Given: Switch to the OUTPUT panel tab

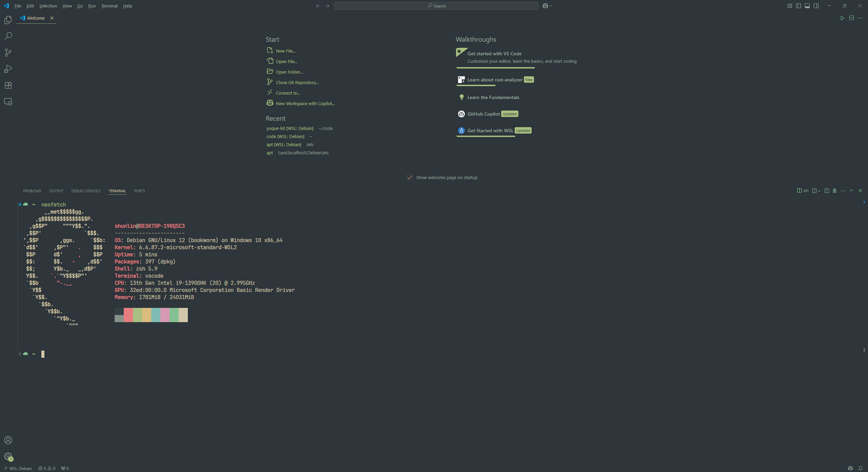Looking at the screenshot, I should coord(56,191).
